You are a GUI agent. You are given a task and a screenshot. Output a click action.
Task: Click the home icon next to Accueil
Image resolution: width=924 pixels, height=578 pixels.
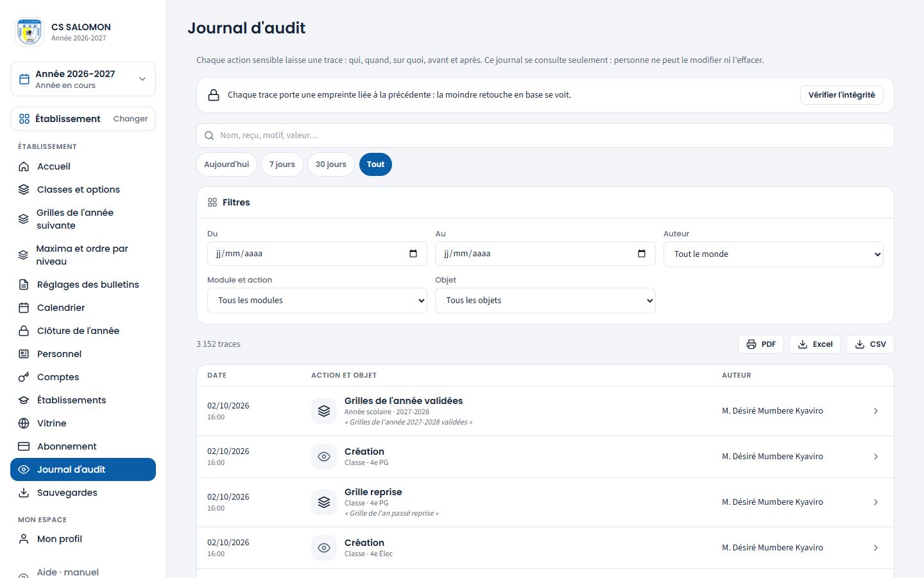tap(24, 166)
